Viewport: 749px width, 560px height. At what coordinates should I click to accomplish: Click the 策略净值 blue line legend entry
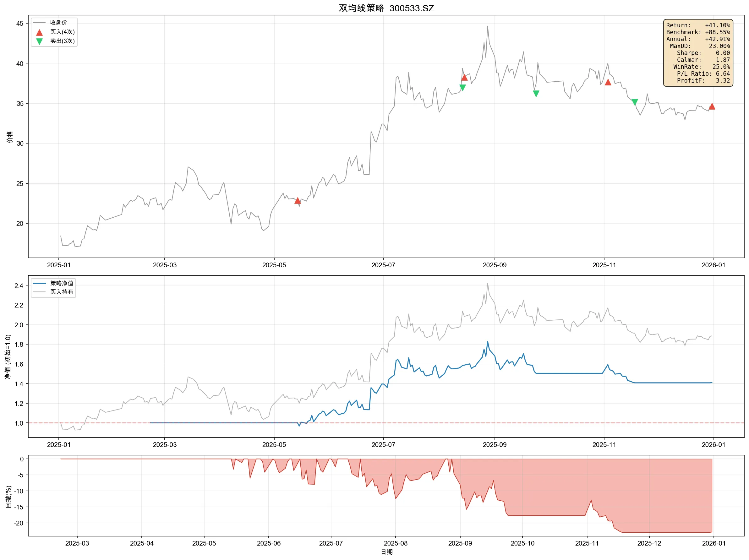pyautogui.click(x=61, y=283)
